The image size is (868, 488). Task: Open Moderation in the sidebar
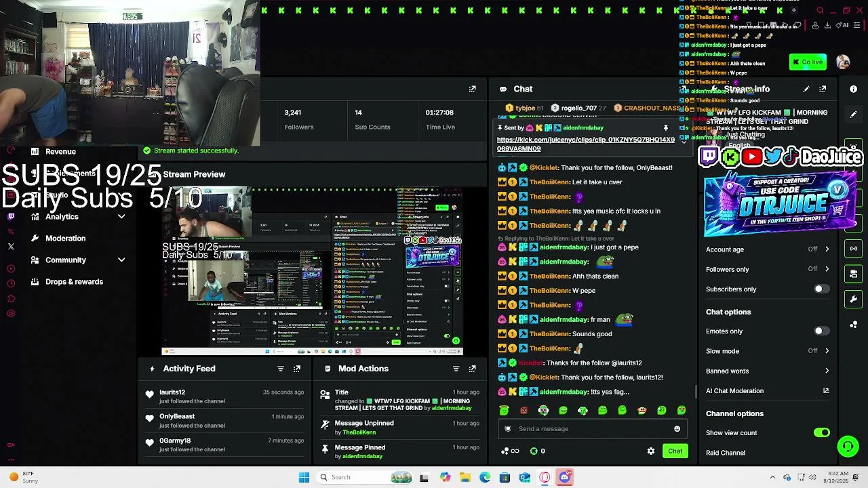[x=66, y=239]
